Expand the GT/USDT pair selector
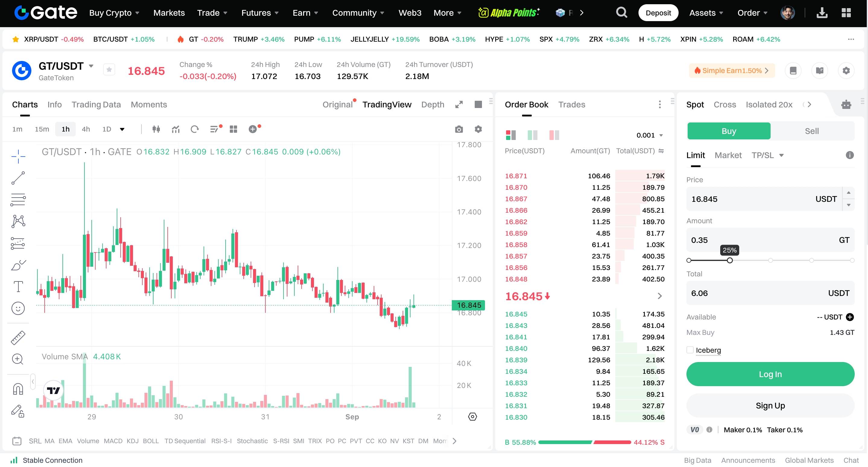868x467 pixels. click(91, 66)
